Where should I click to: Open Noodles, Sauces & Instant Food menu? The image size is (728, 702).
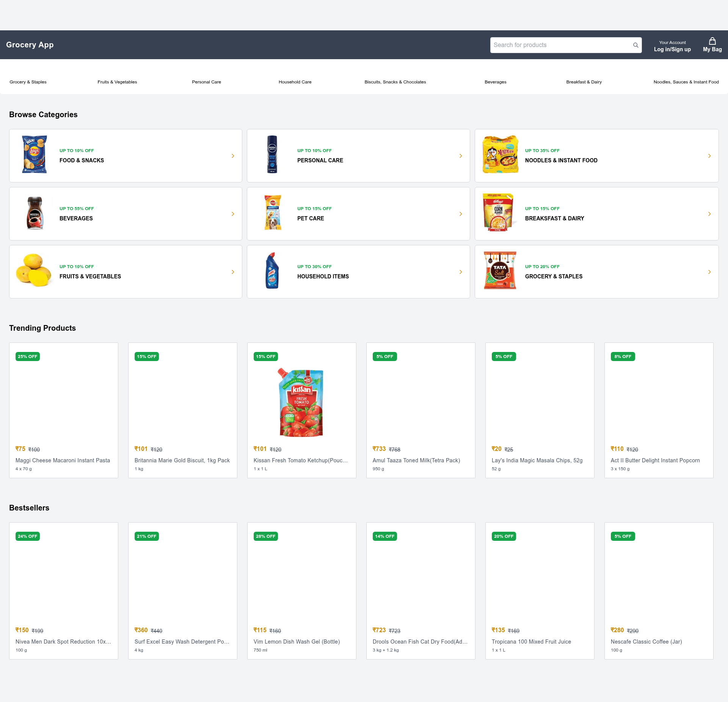pos(686,82)
